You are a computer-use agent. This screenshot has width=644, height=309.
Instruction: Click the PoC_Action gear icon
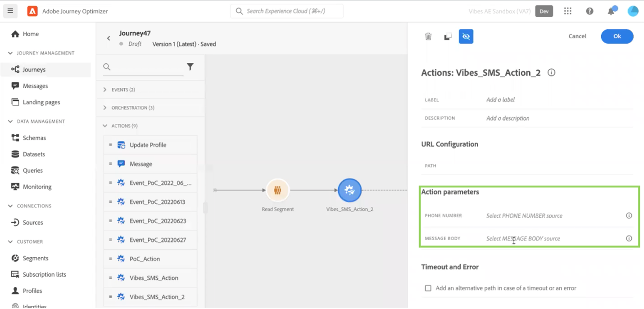(121, 259)
